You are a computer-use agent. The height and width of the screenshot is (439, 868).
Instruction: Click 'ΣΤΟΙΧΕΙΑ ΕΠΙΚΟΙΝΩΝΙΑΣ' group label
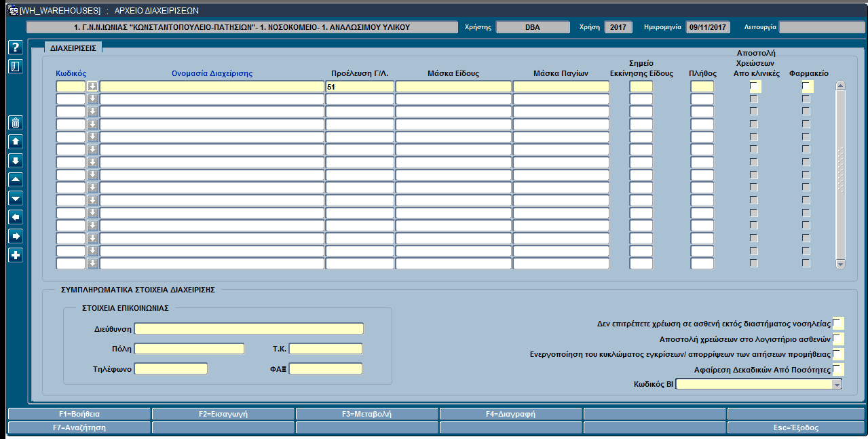(x=125, y=307)
